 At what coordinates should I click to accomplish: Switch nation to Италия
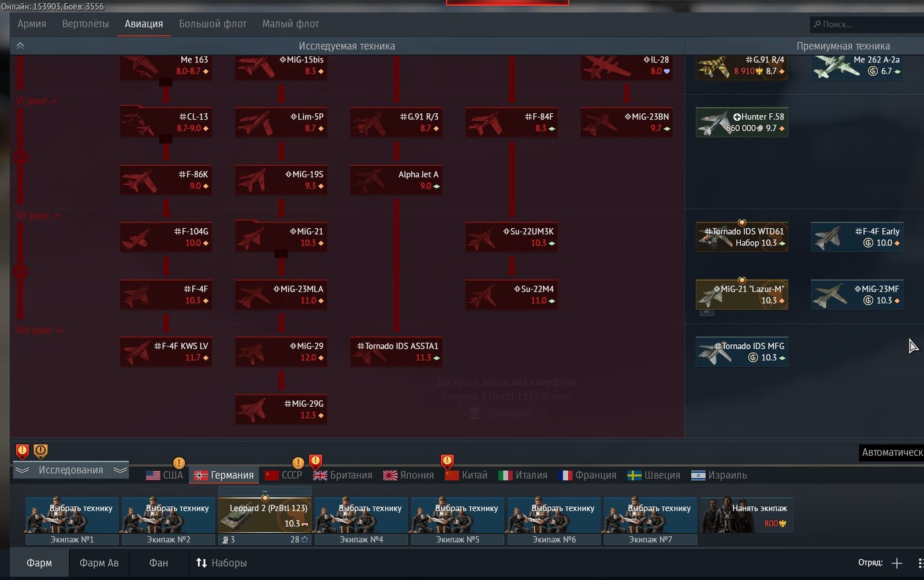523,475
